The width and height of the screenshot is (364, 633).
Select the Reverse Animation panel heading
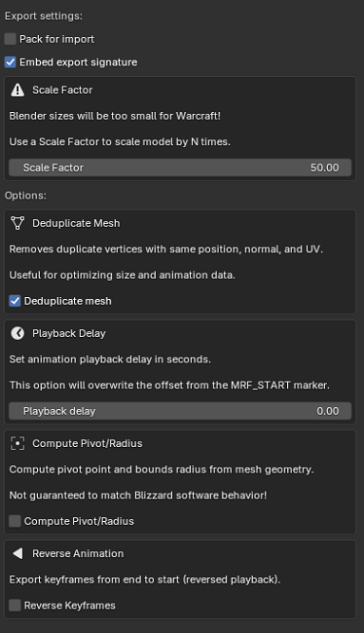(x=78, y=553)
